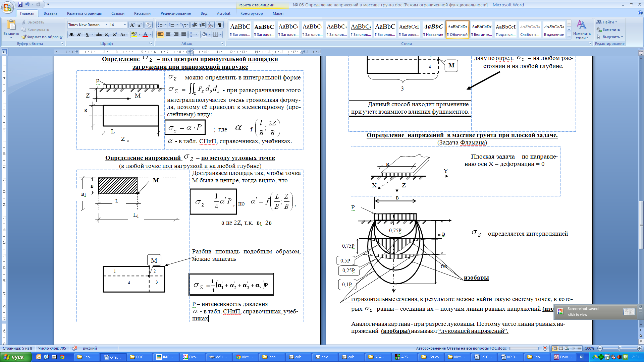The height and width of the screenshot is (362, 644).
Task: Click the vertical scrollbar thumb
Action: click(641, 225)
